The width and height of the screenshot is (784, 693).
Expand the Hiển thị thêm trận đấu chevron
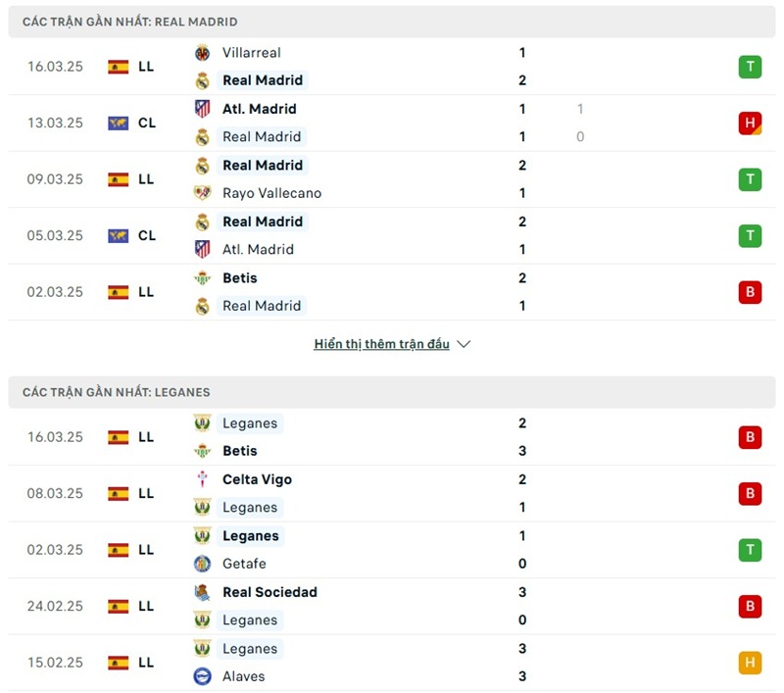pyautogui.click(x=463, y=344)
